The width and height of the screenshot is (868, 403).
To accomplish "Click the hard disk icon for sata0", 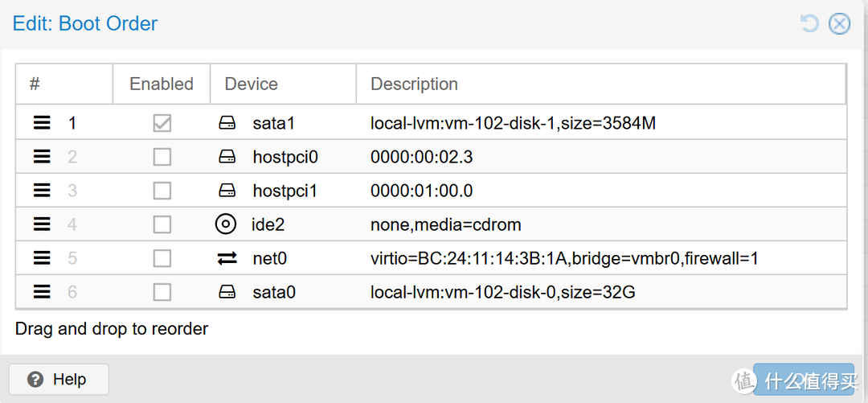I will (227, 292).
